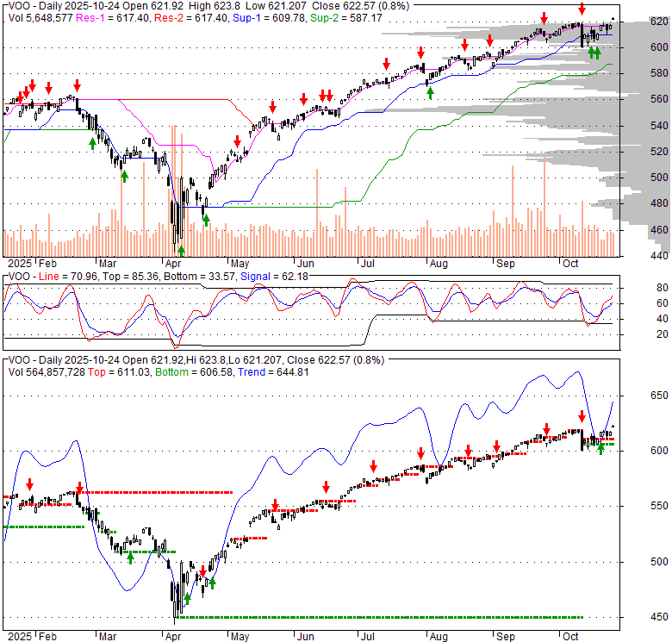The width and height of the screenshot is (672, 642).
Task: Click the Sup-2 = 587.17 legend label
Action: click(x=345, y=18)
